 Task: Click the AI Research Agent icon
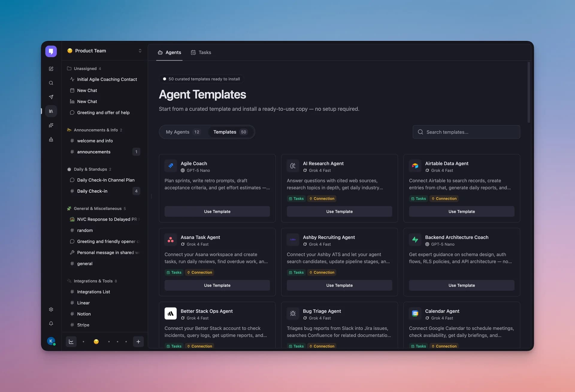tap(293, 166)
